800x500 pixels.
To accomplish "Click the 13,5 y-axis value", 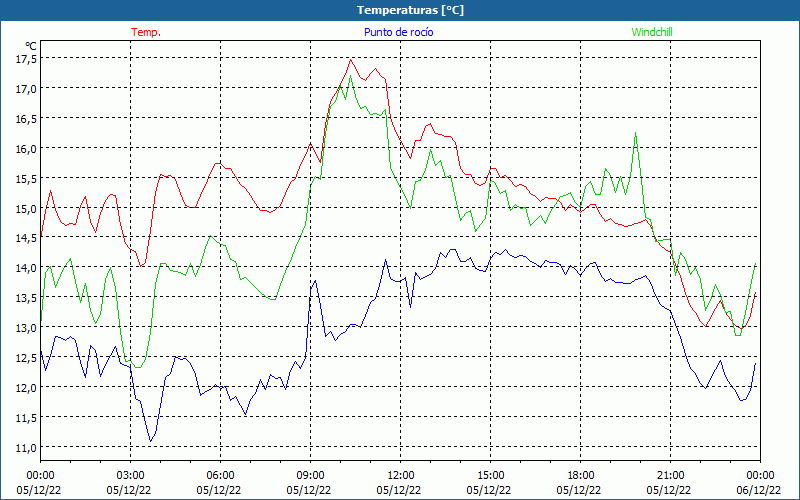I will [26, 298].
